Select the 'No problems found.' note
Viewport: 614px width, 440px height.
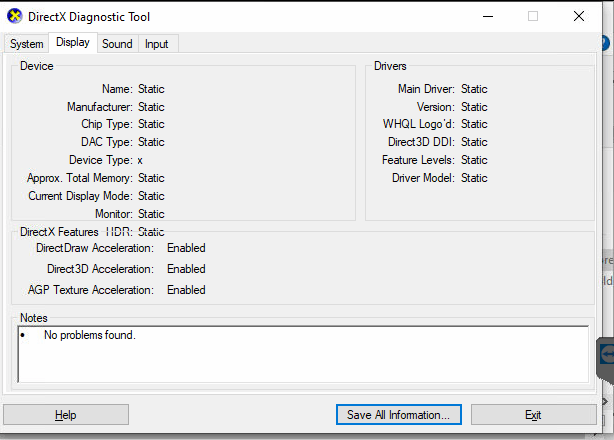[x=90, y=335]
